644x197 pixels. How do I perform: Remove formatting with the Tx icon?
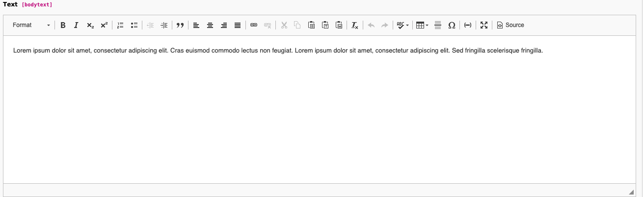[355, 25]
